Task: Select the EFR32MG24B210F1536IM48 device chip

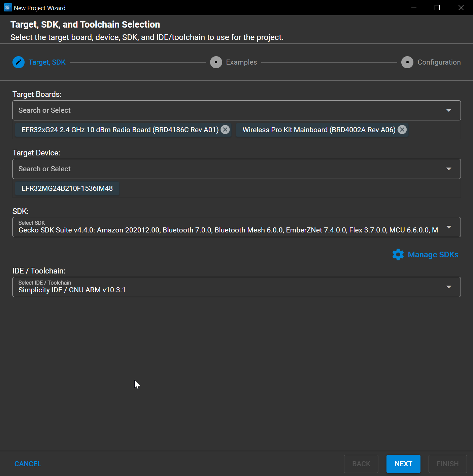Action: click(x=67, y=188)
